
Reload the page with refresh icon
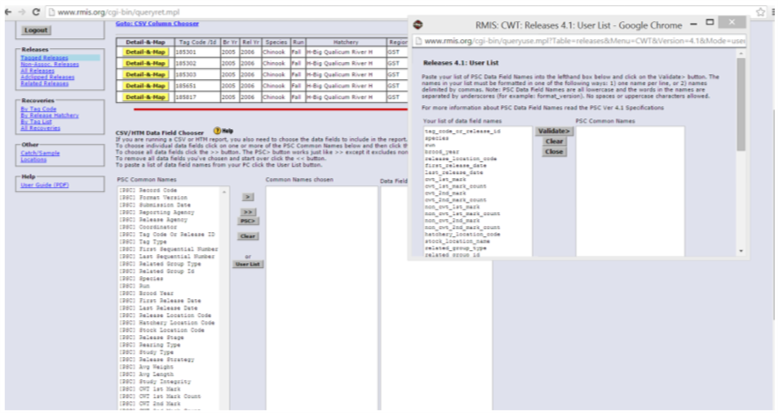[x=36, y=12]
